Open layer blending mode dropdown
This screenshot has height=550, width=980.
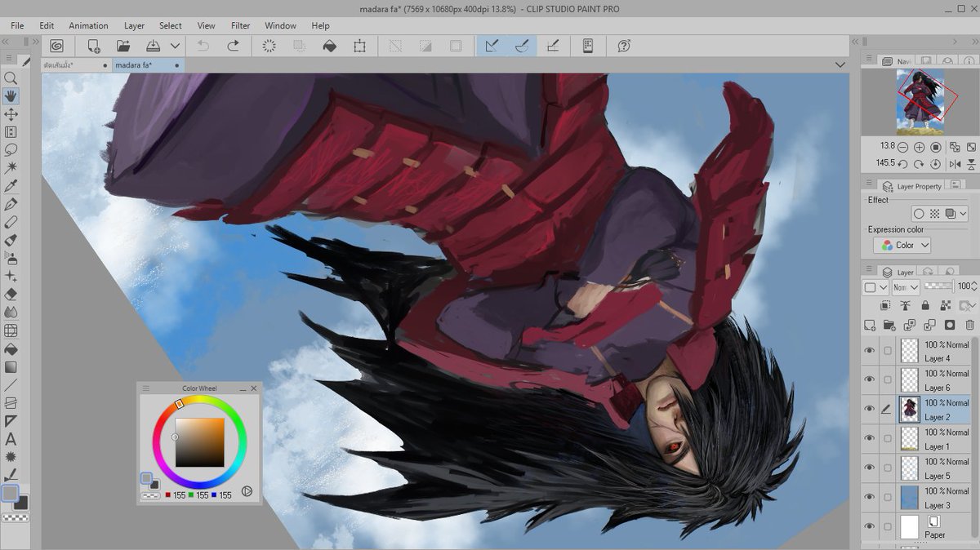906,287
